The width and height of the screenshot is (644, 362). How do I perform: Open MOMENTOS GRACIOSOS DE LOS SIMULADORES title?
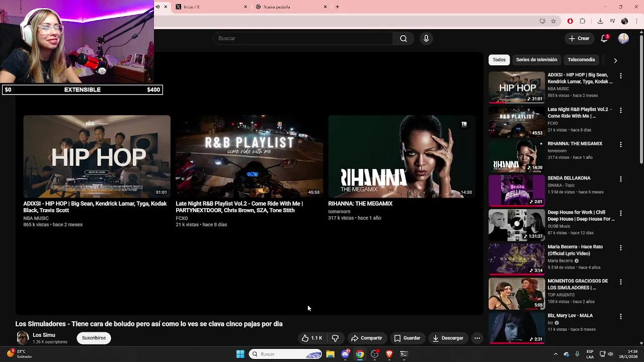coord(578,285)
